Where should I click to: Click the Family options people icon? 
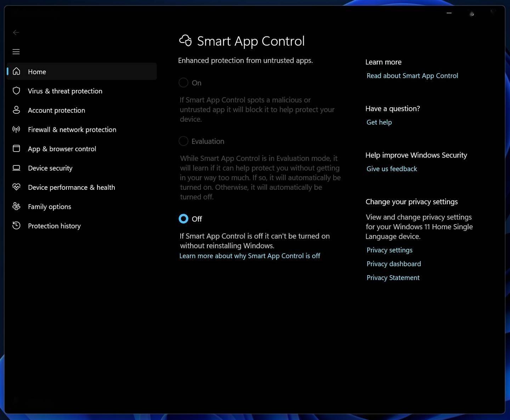pyautogui.click(x=16, y=206)
